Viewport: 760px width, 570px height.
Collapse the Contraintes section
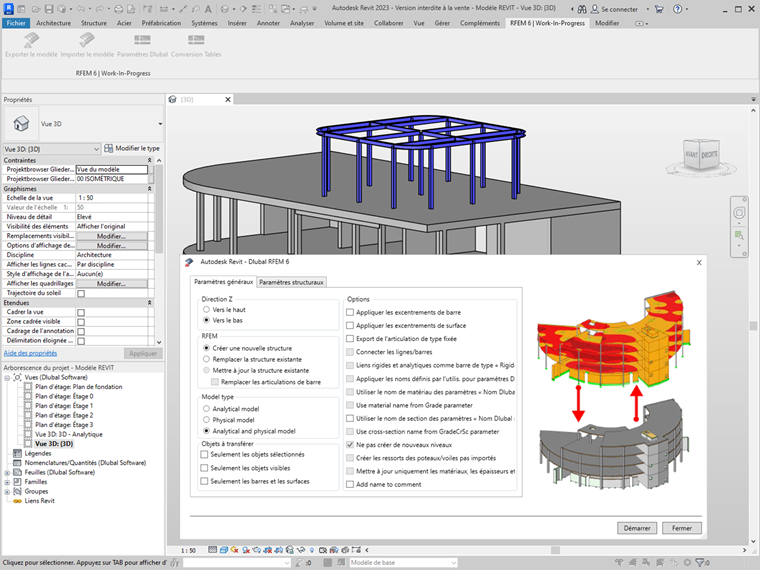tap(150, 160)
